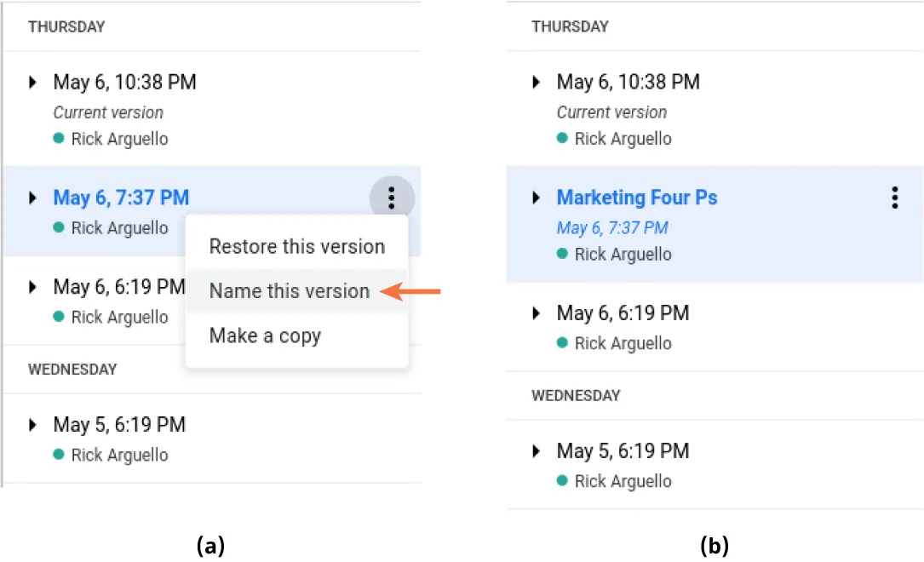
Task: Click the THURSDAY section header
Action: point(67,26)
